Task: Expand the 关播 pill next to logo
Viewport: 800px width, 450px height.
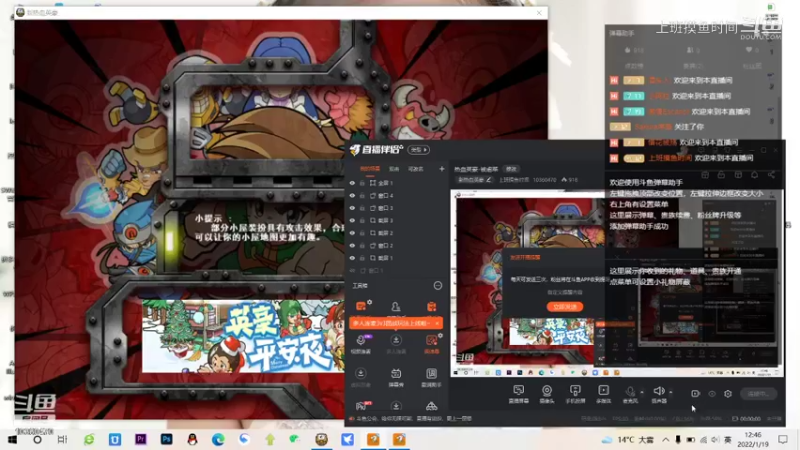Action: tap(419, 150)
